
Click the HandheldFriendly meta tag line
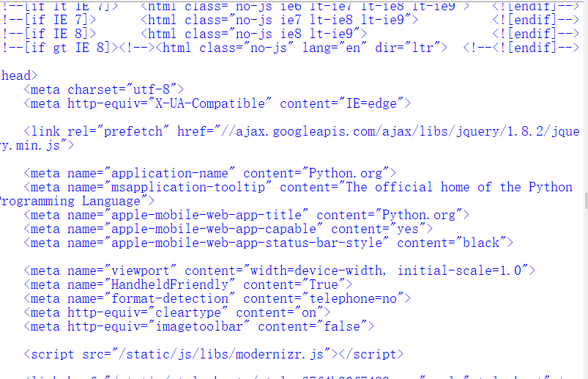(188, 284)
